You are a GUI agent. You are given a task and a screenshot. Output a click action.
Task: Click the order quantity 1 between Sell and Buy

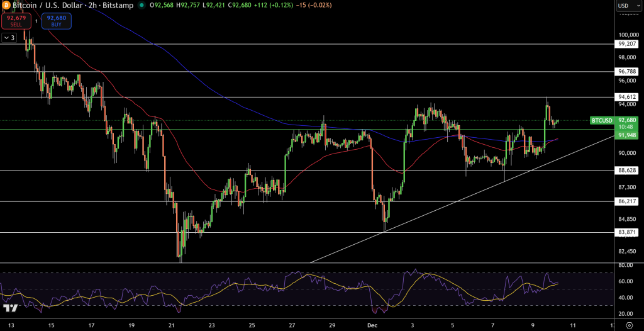[36, 21]
